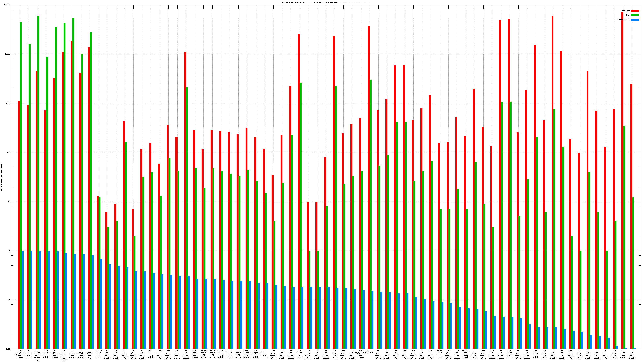Screen dimensions: 644x362
Task: Click the RBL Statistics chart title
Action: tap(325, 2)
